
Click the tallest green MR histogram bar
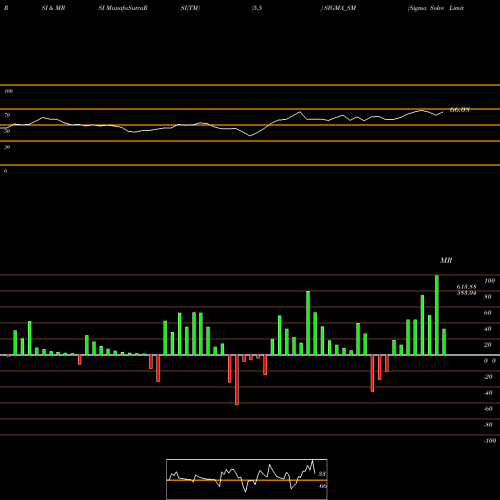click(x=437, y=315)
